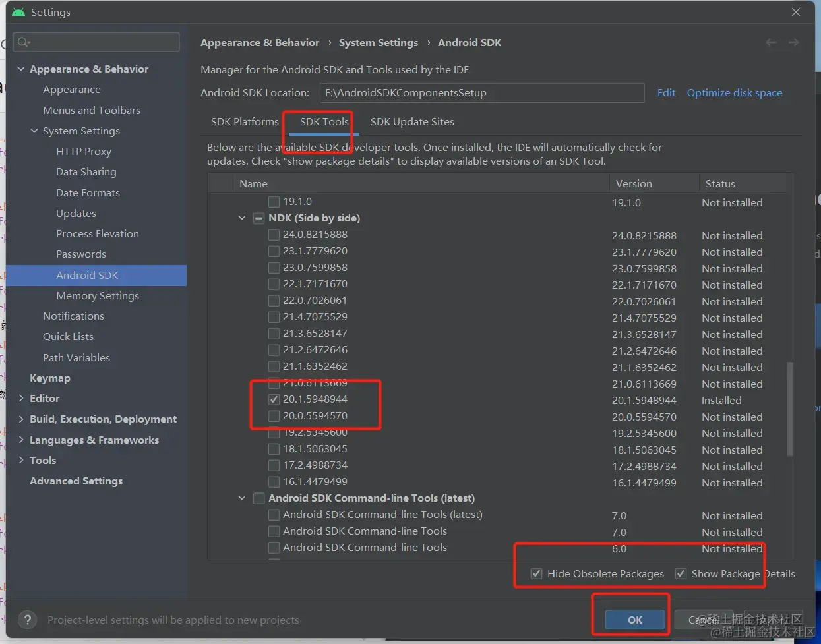Check NDK version 21.3.6528147 checkbox
Viewport: 821px width, 644px height.
coord(274,334)
